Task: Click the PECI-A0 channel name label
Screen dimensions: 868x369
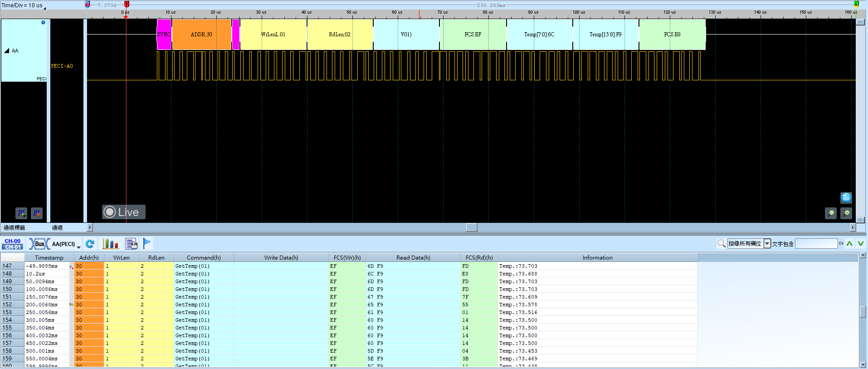Action: tap(62, 66)
